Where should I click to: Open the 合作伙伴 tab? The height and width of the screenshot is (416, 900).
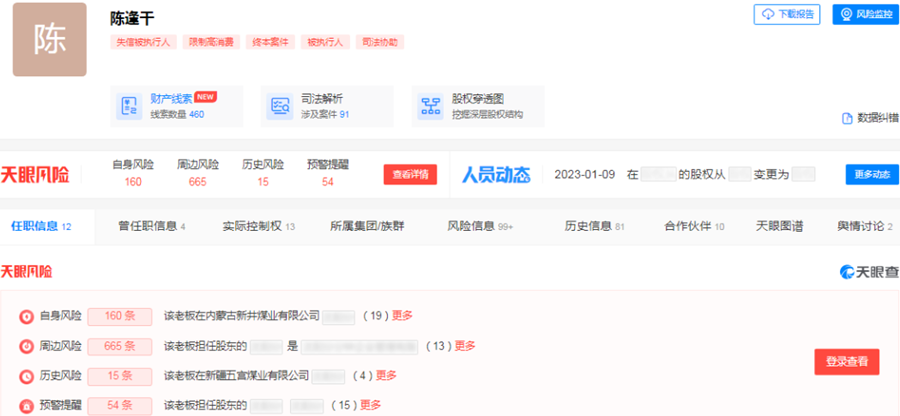(x=694, y=227)
